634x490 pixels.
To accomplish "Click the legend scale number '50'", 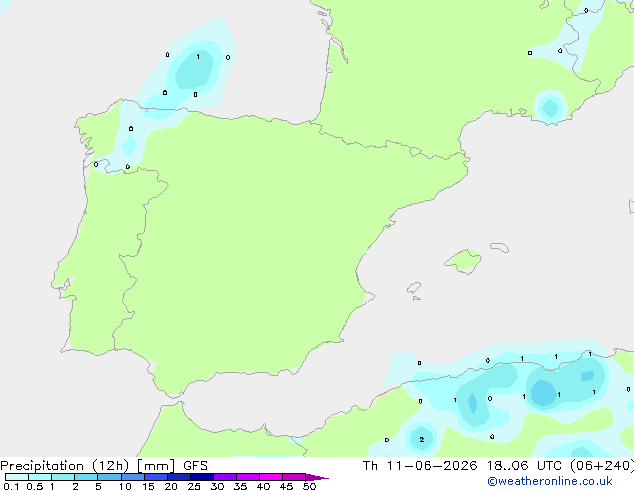I will pyautogui.click(x=309, y=486).
